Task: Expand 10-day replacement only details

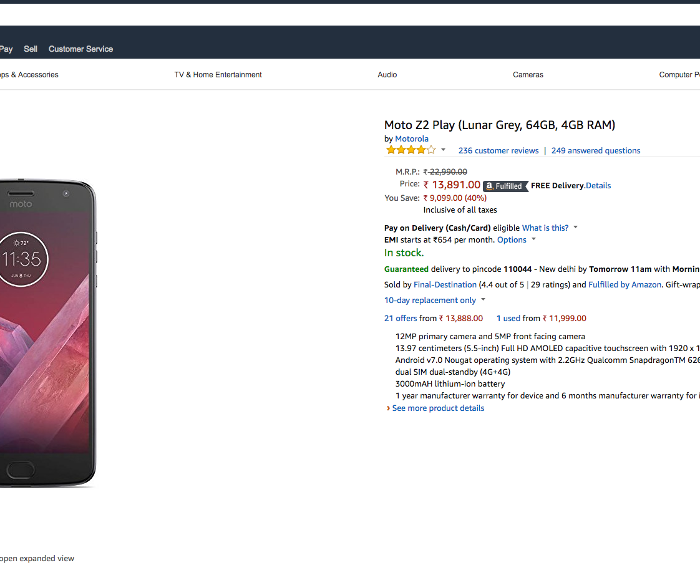Action: pos(483,300)
